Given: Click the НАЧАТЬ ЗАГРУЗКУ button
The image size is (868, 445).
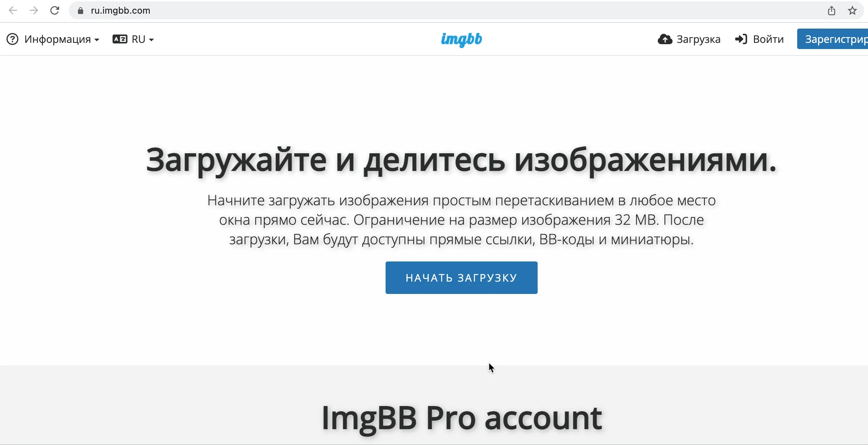Looking at the screenshot, I should pos(461,278).
